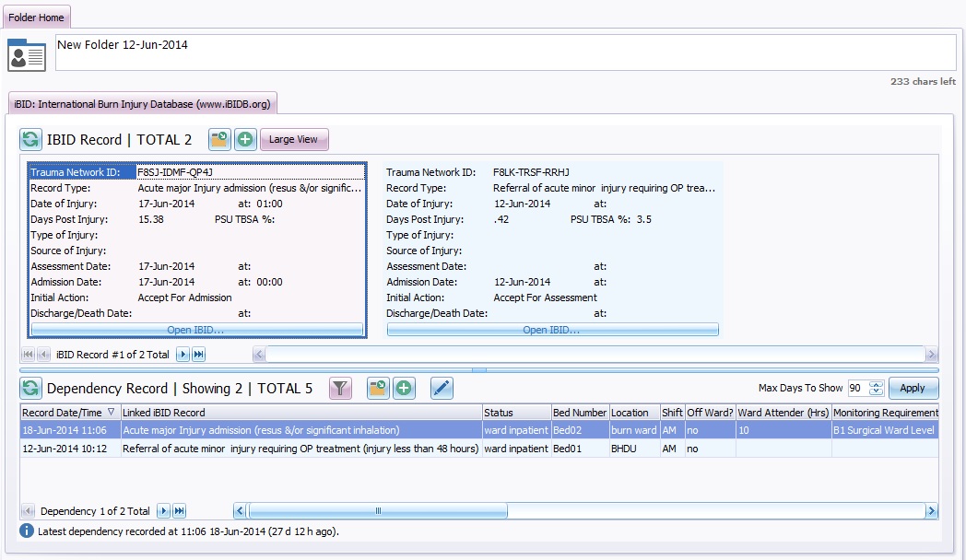966x560 pixels.
Task: Add a new Dependency record
Action: point(404,389)
